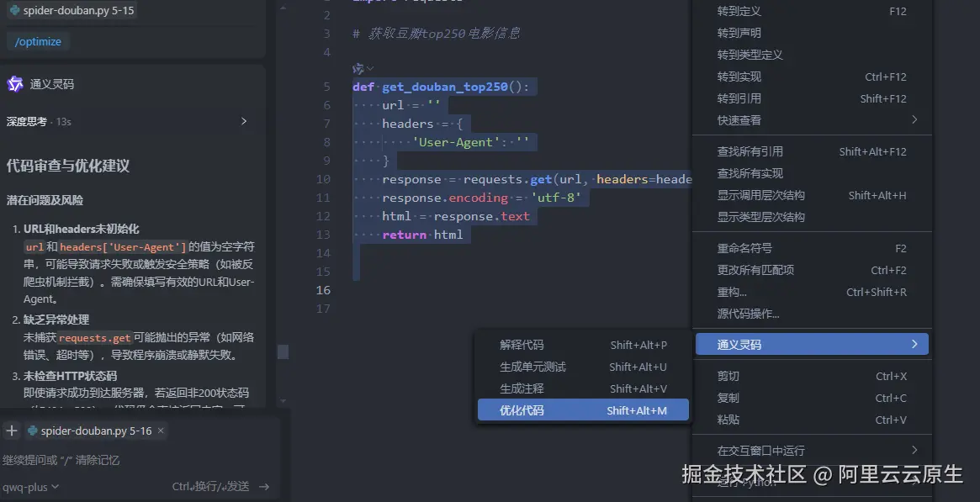Select 查找所有引用 menu entry
Viewport: 980px width, 502px height.
[812, 151]
